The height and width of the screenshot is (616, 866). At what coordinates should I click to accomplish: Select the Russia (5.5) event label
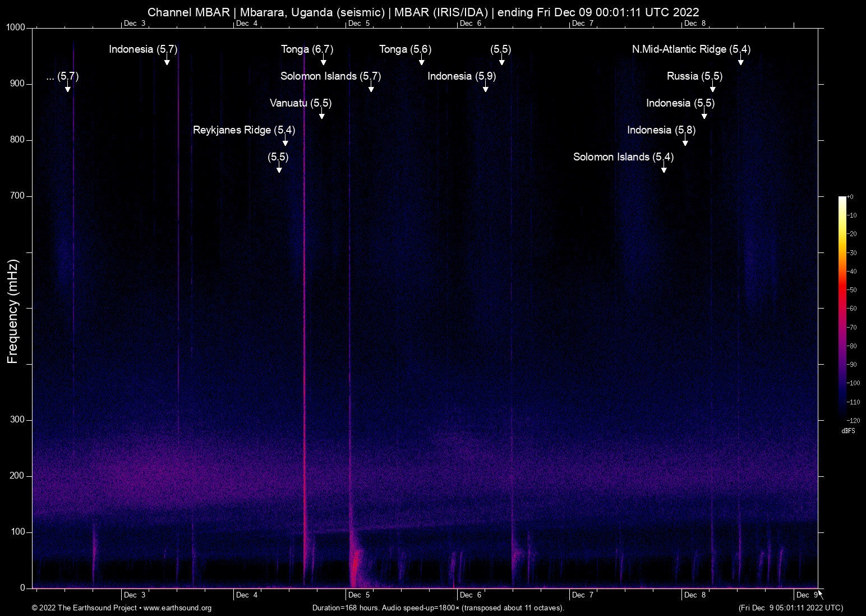pyautogui.click(x=694, y=76)
